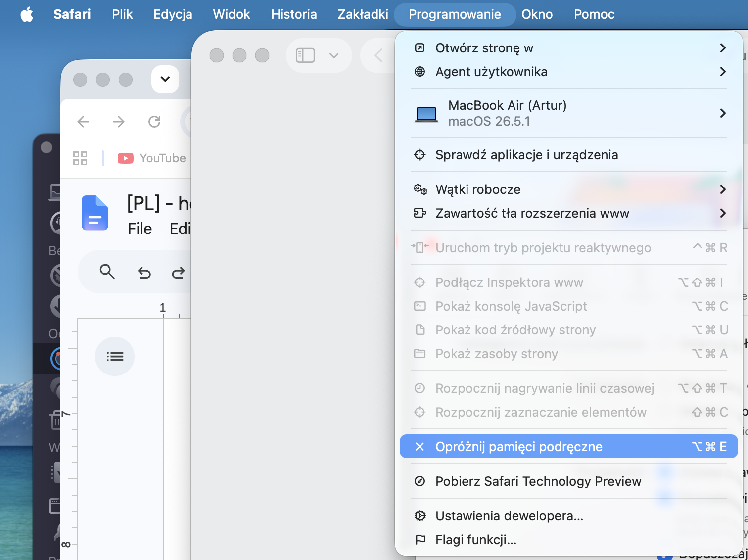This screenshot has width=748, height=560.
Task: Open the YouTube bookmark
Action: point(152,158)
